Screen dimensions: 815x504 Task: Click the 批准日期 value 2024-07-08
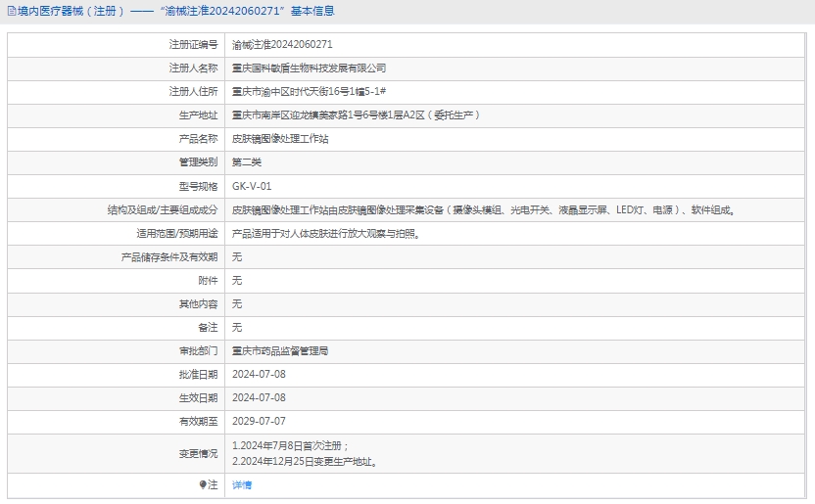click(259, 374)
